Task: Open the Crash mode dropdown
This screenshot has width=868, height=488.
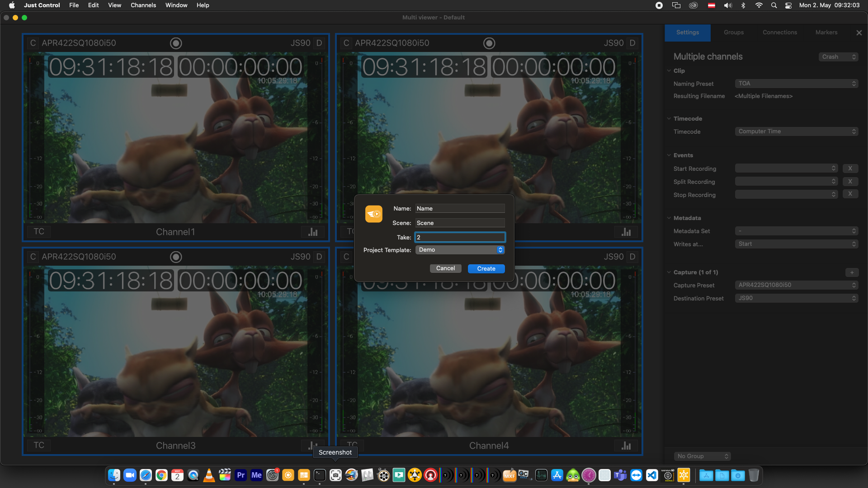Action: click(838, 57)
